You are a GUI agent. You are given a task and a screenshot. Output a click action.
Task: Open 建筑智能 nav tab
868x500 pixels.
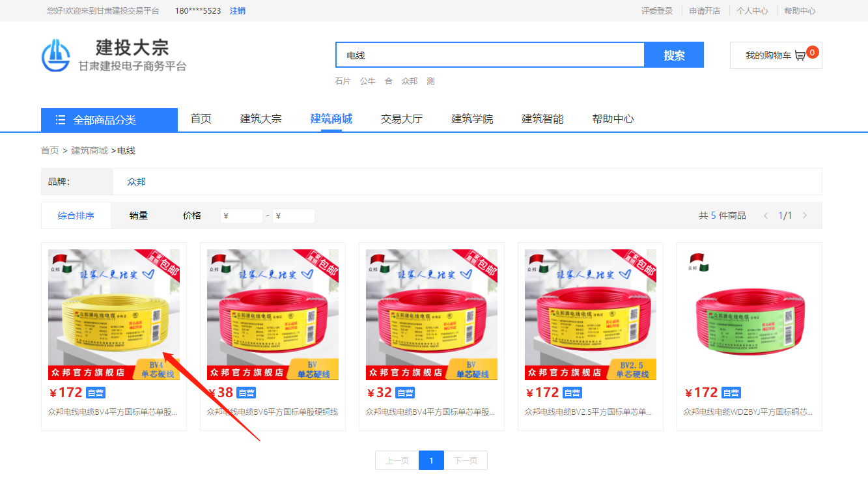tap(542, 118)
